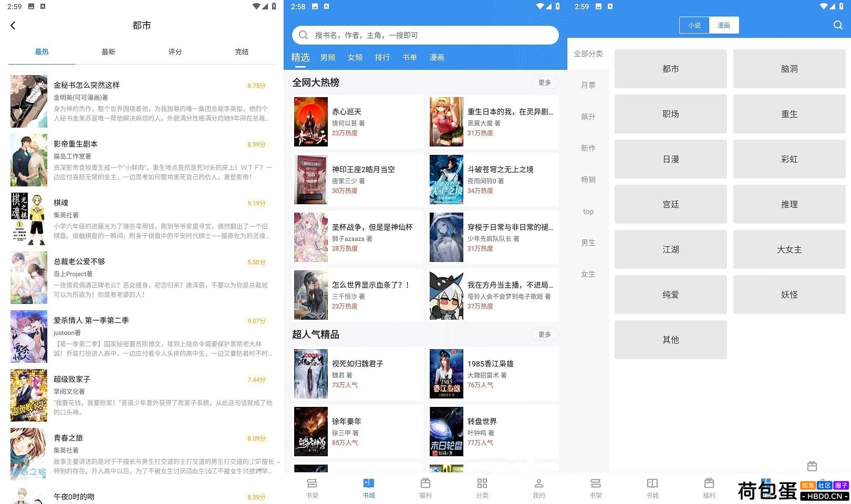
Task: Select 全部分类 in sidebar
Action: [588, 54]
